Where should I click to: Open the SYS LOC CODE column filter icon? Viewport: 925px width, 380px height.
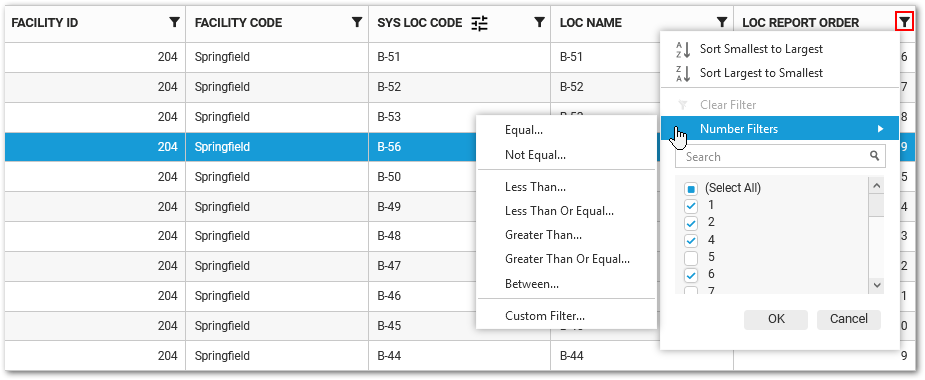539,22
